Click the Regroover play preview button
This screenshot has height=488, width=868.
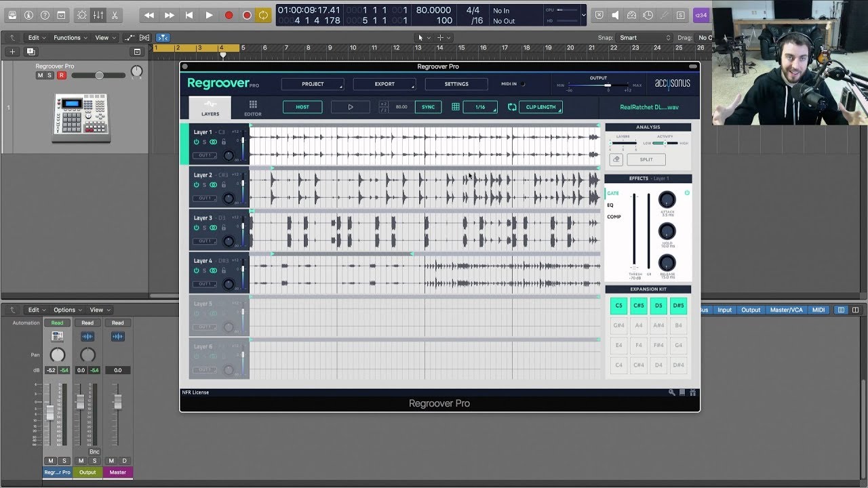click(351, 107)
